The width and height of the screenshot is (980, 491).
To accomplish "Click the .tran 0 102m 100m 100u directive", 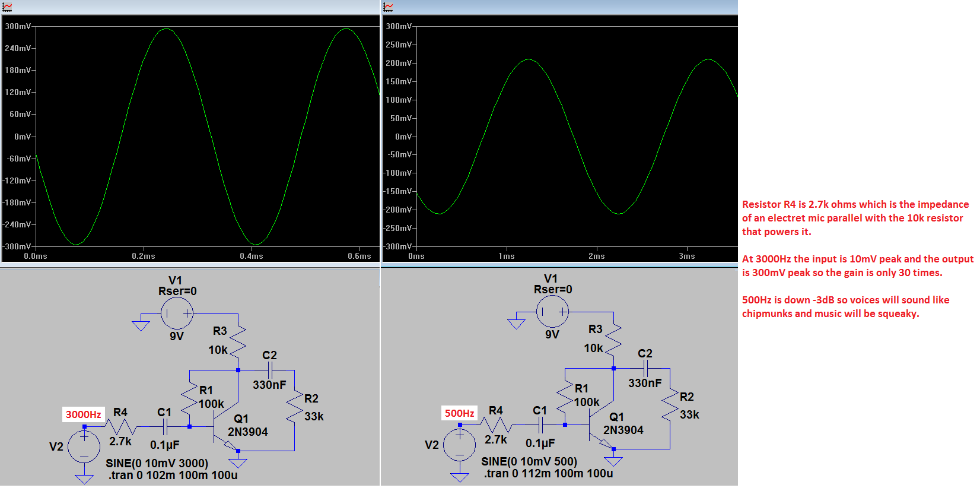I will coord(173,476).
